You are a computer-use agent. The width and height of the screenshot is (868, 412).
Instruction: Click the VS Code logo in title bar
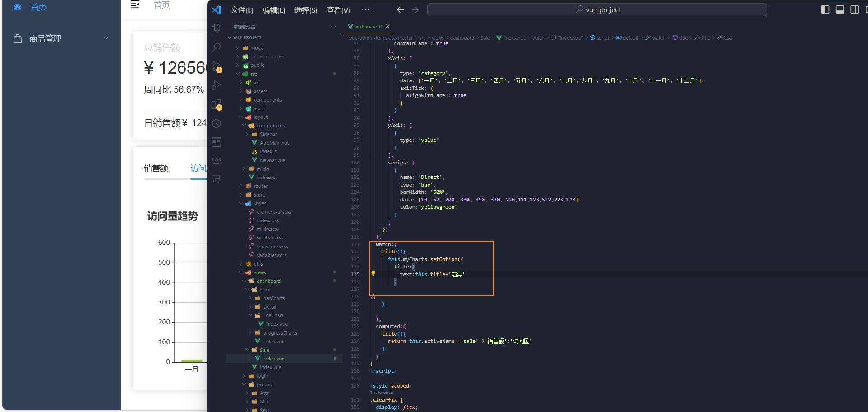[x=217, y=10]
